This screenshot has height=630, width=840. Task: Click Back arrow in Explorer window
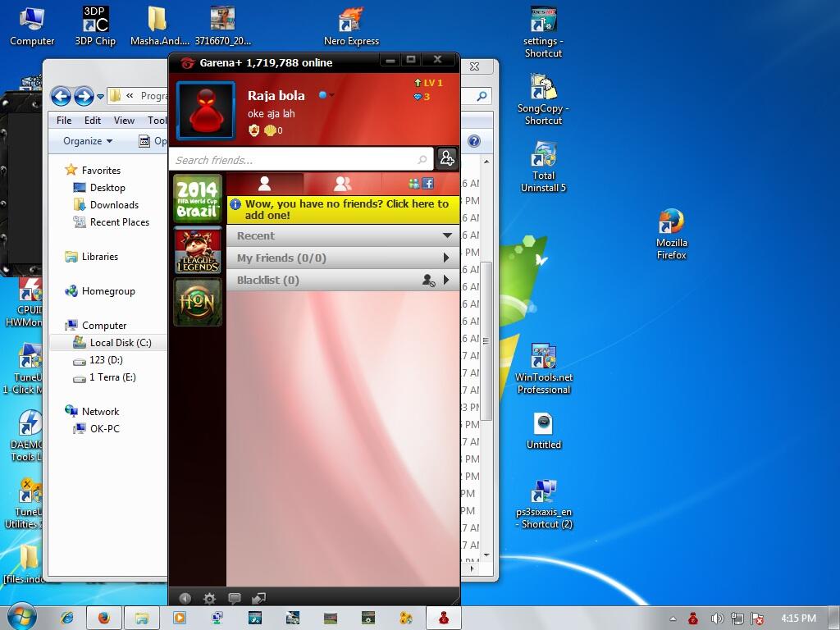click(x=61, y=97)
